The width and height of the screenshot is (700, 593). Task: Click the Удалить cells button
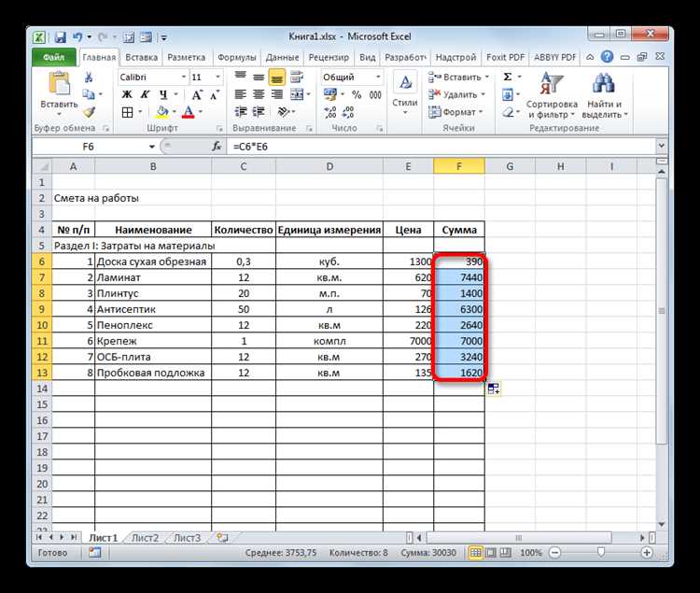456,94
